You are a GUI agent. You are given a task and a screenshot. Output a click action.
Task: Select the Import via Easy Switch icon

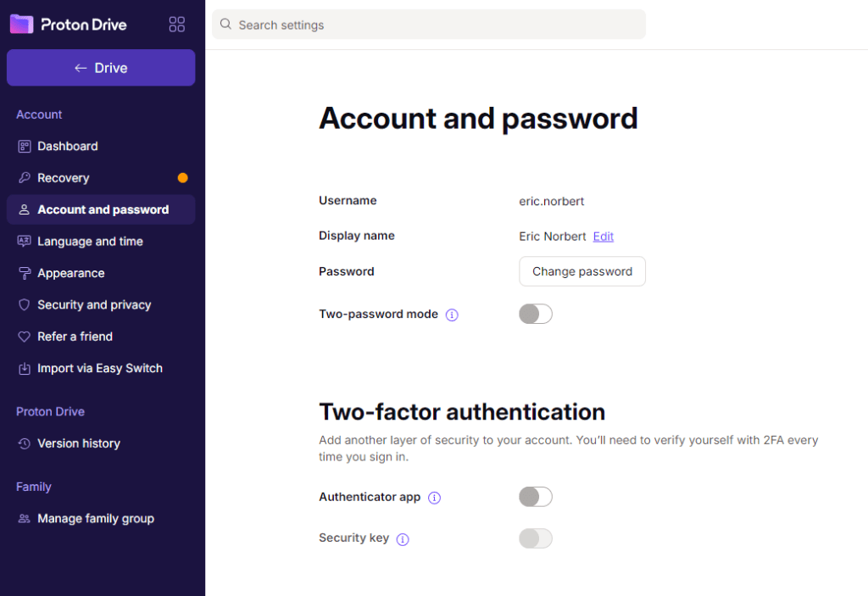click(23, 368)
